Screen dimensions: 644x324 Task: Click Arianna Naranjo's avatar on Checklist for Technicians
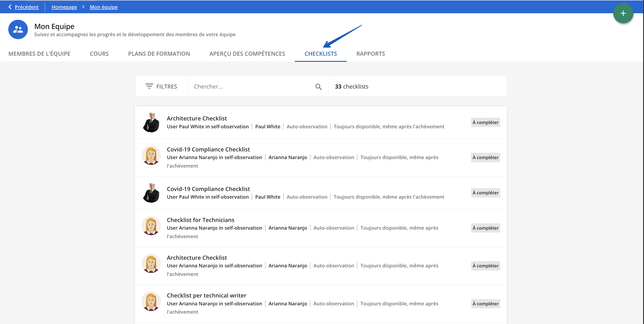point(151,226)
